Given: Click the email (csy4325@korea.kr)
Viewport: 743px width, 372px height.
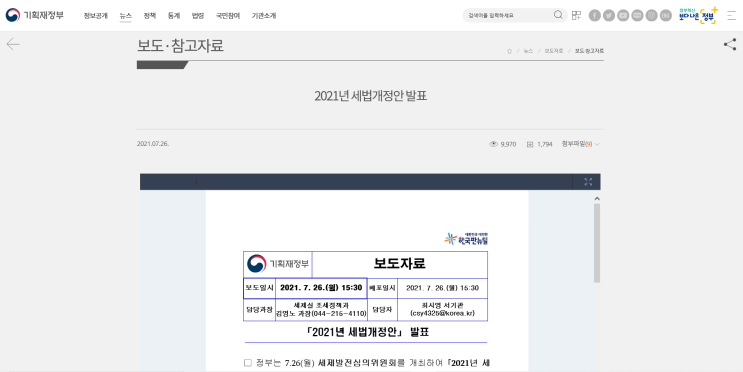Looking at the screenshot, I should click(x=442, y=314).
